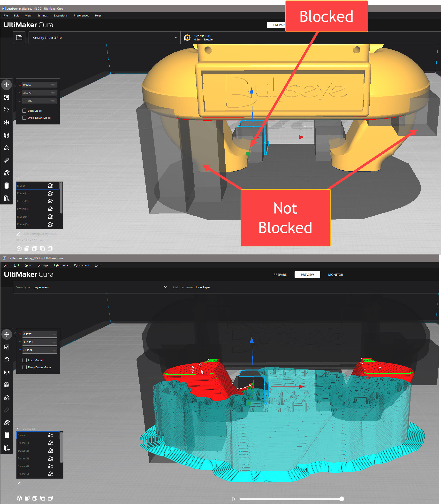Open the Extensions menu
The height and width of the screenshot is (504, 441).
61,15
